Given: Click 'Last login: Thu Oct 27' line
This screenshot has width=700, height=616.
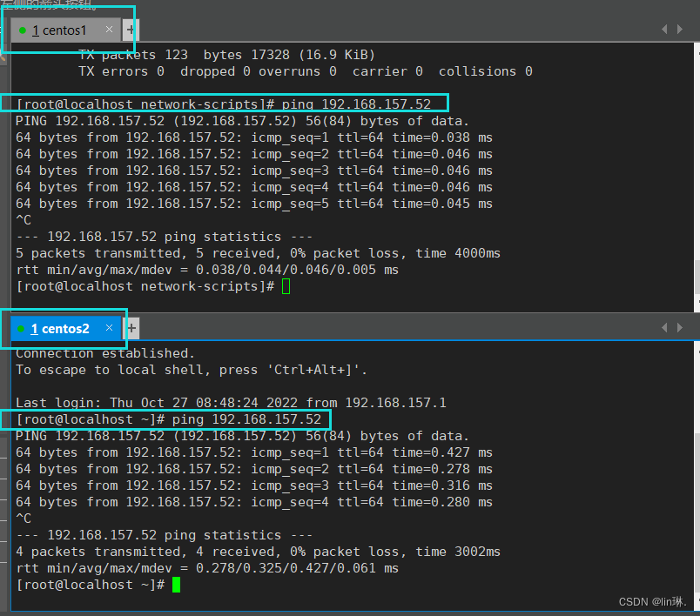Looking at the screenshot, I should 231,403.
